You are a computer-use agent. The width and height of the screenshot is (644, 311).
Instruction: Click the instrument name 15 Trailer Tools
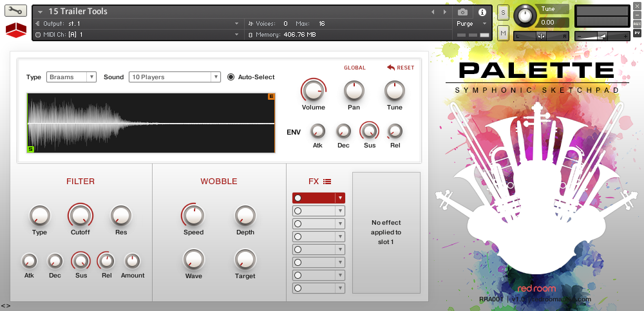coord(78,12)
